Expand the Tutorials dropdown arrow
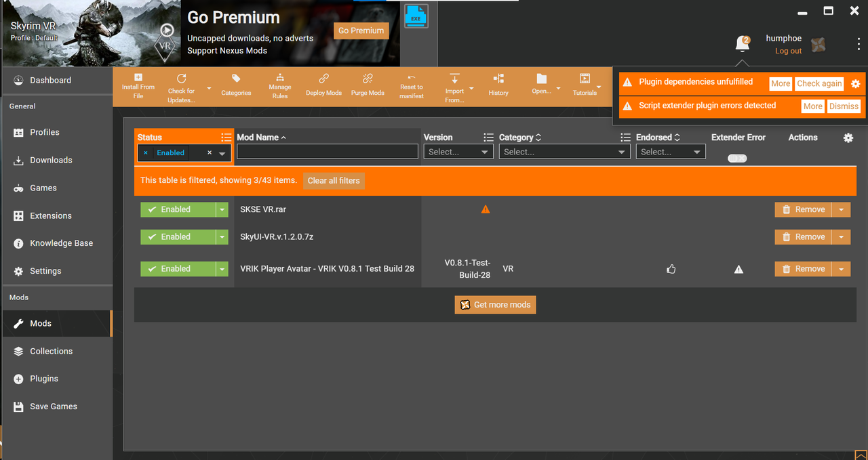 coord(599,87)
